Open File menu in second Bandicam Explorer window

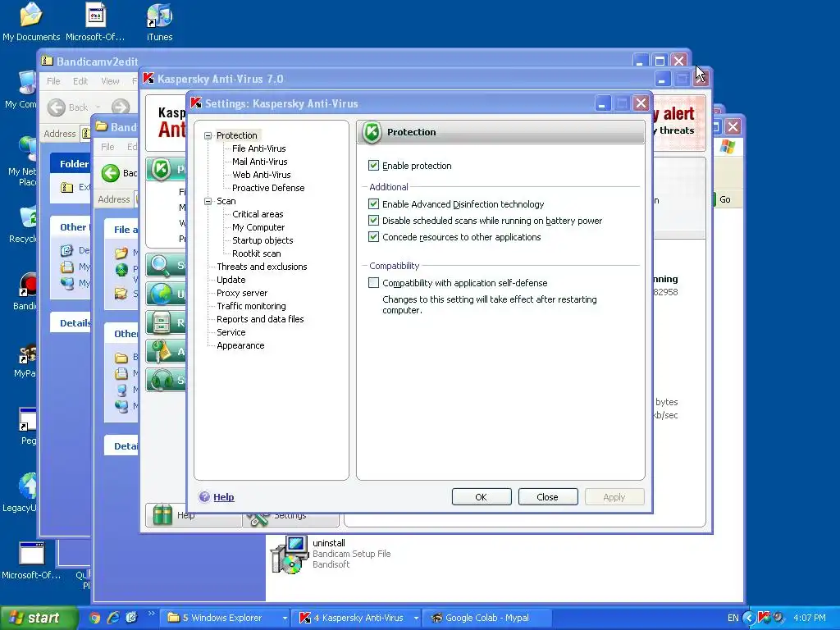point(107,146)
